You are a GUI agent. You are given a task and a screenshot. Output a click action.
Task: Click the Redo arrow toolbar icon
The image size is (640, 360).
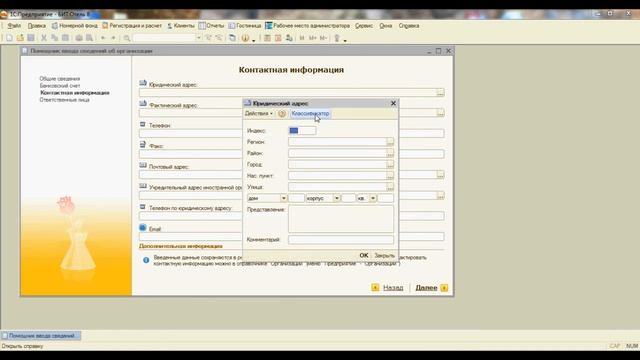[113, 38]
